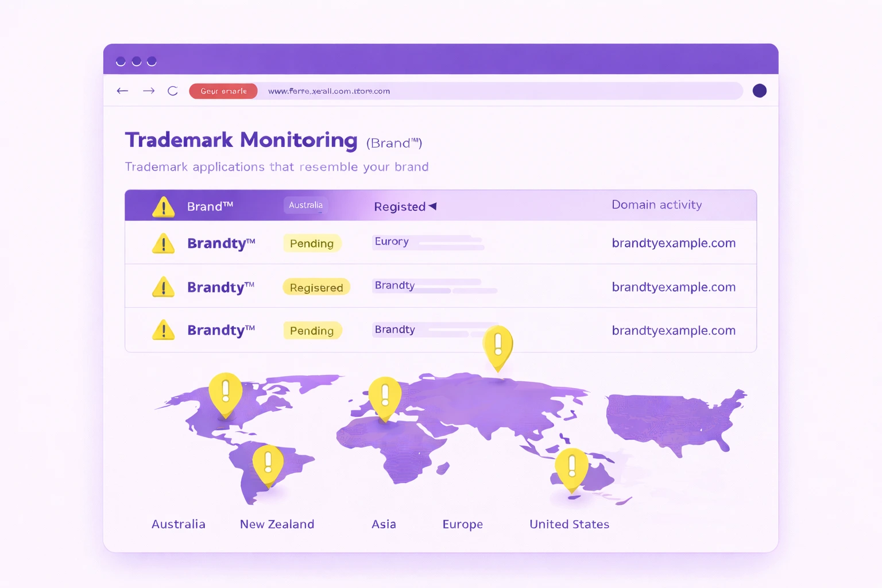
Task: Click the URL address bar field
Action: [500, 91]
